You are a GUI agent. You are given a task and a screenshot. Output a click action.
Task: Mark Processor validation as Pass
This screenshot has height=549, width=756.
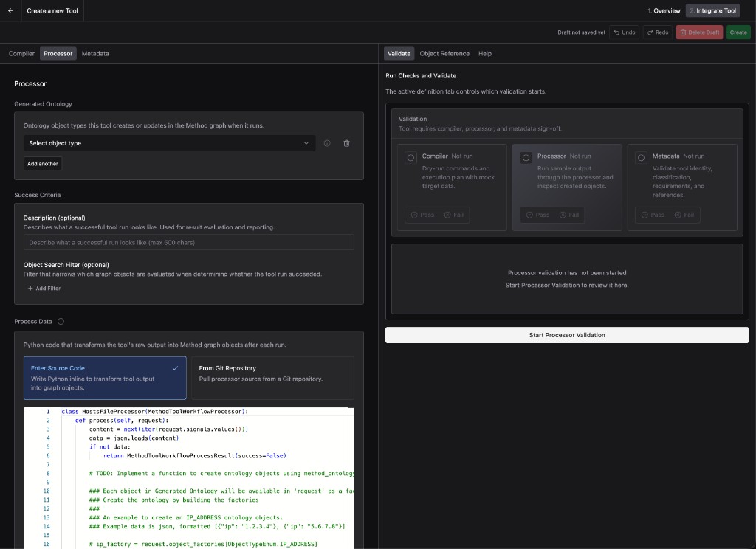pyautogui.click(x=537, y=215)
